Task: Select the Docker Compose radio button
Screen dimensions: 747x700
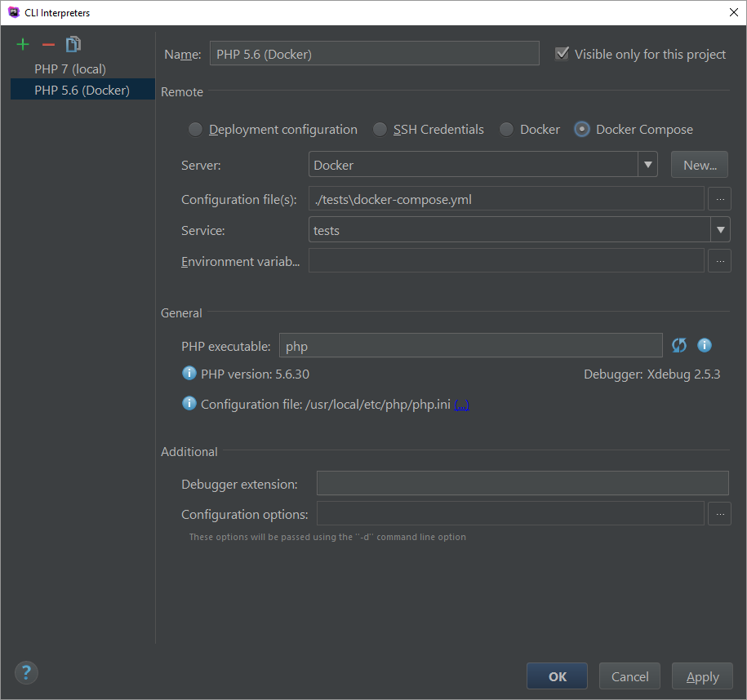Action: click(582, 130)
